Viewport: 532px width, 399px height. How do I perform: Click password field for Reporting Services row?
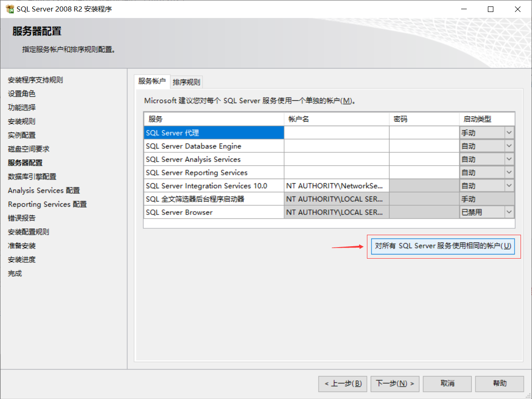[424, 173]
